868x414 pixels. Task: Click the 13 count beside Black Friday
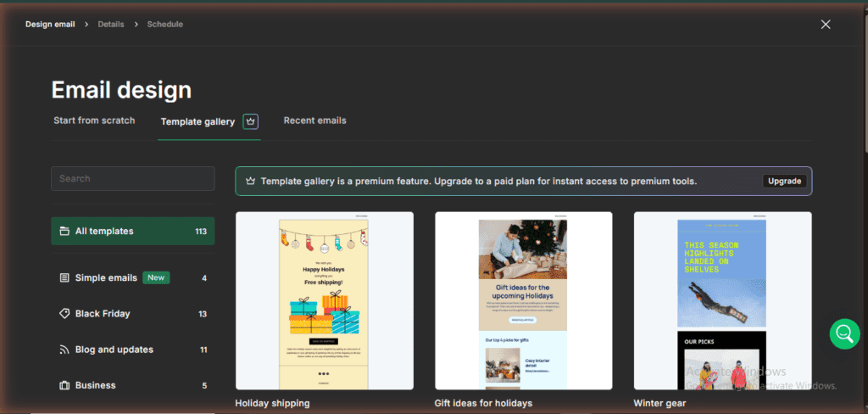click(203, 314)
